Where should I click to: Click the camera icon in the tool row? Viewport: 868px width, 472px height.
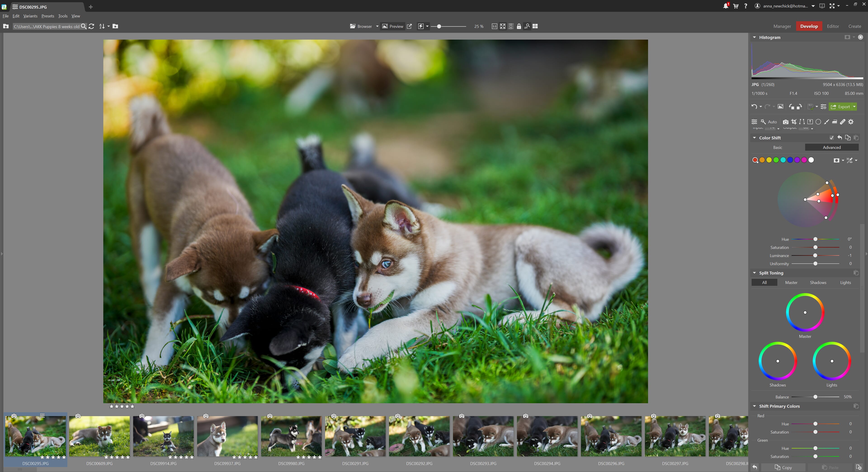pyautogui.click(x=785, y=122)
